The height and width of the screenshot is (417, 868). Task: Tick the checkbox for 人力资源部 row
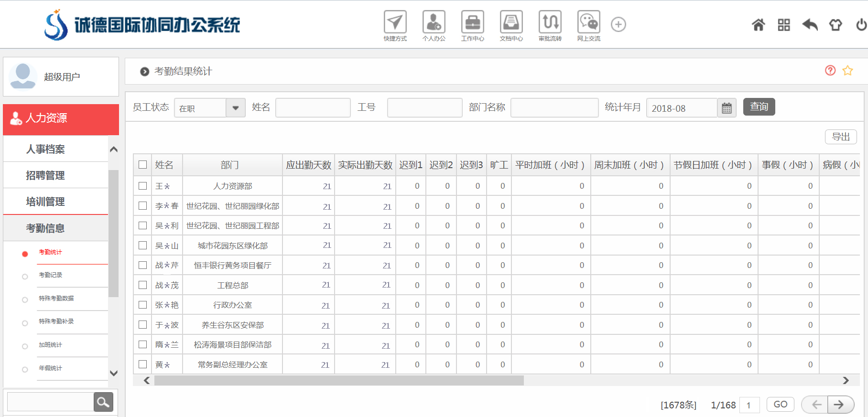(142, 186)
